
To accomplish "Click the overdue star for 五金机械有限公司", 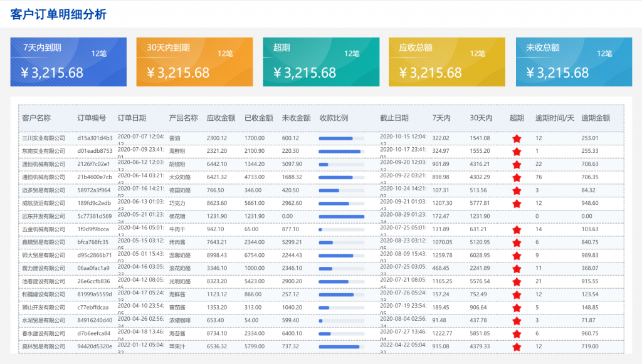I will pyautogui.click(x=517, y=230).
